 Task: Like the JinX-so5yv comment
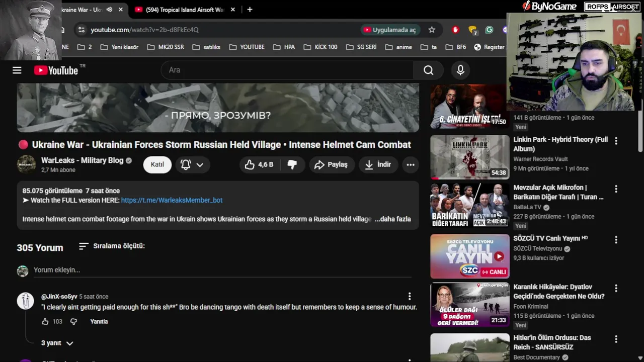tap(45, 321)
